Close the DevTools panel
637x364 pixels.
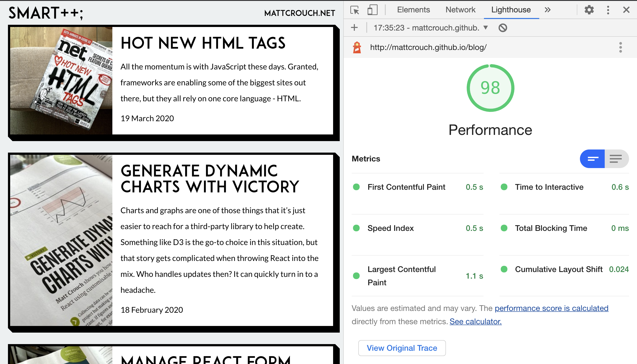click(x=626, y=10)
